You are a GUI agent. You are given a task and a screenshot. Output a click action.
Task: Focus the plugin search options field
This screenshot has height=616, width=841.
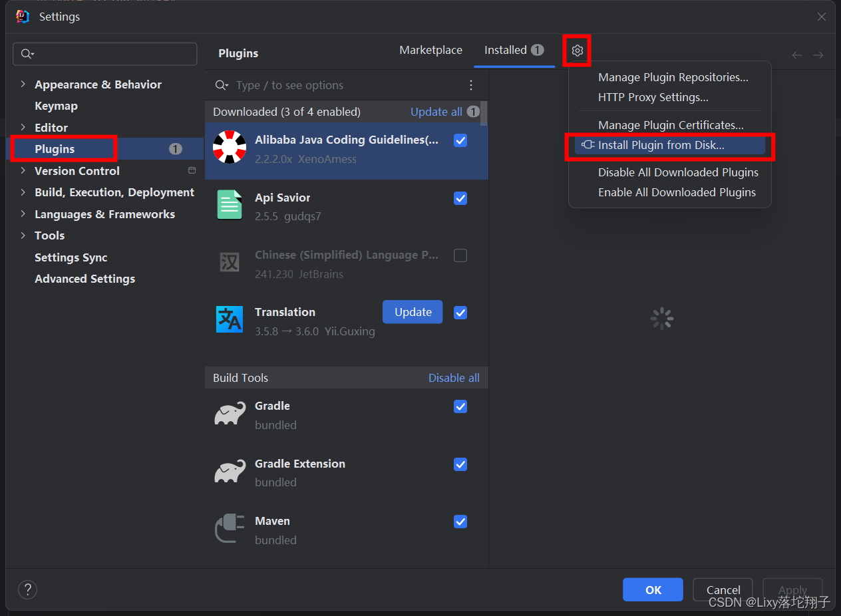(x=346, y=85)
